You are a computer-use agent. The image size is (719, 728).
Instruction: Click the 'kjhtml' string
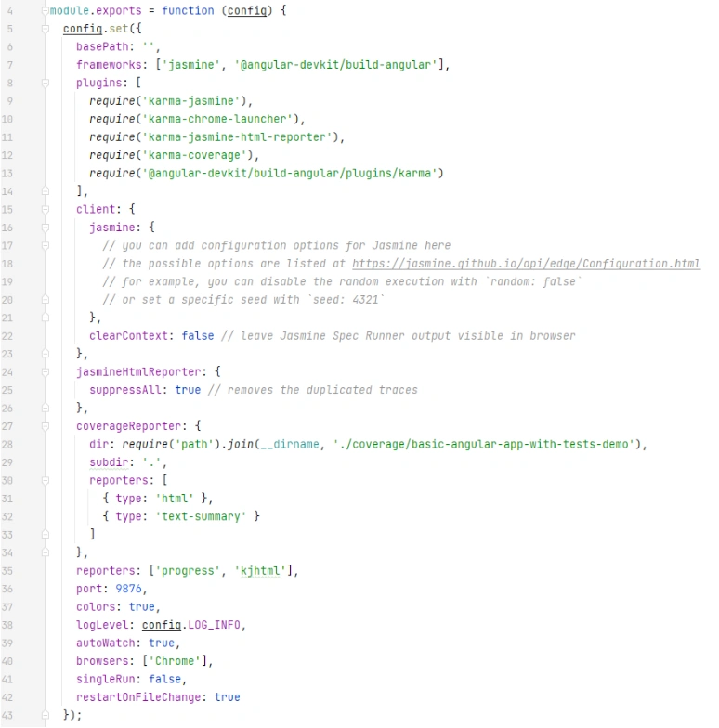[260, 570]
